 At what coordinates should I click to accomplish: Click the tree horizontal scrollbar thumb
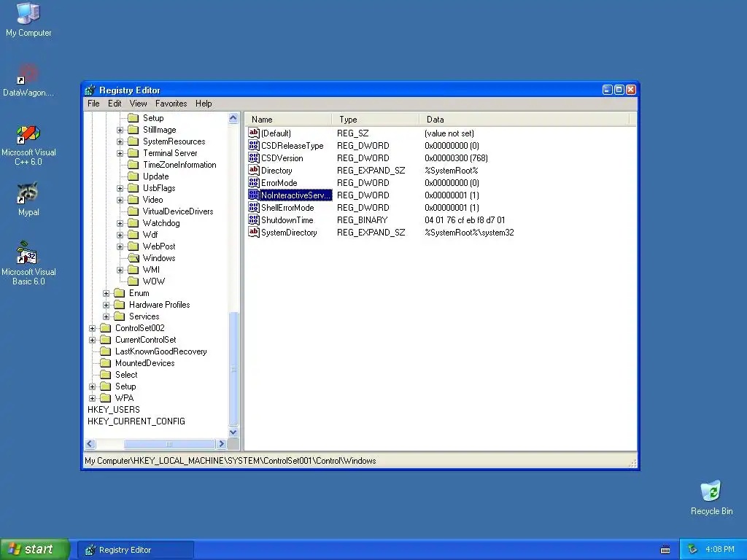(169, 444)
